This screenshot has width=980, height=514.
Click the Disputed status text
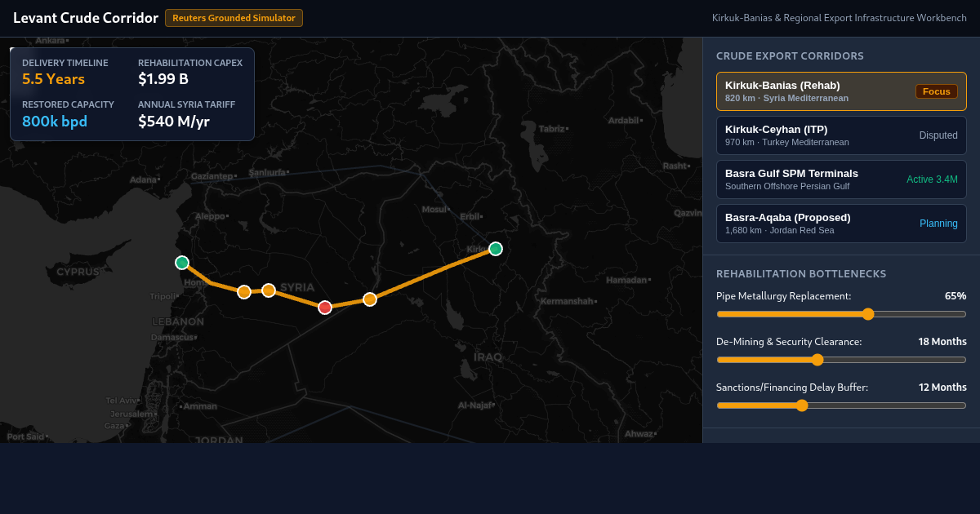(938, 135)
